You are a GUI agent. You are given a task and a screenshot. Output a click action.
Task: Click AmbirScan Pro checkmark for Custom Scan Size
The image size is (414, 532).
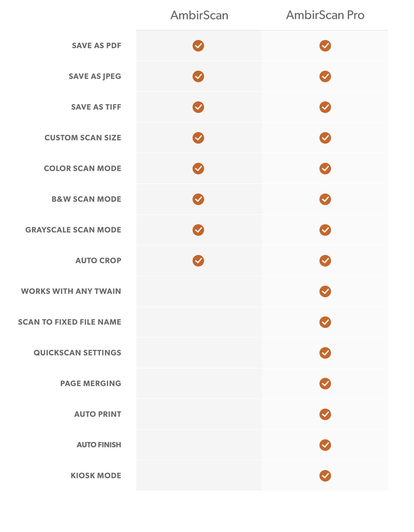click(325, 138)
